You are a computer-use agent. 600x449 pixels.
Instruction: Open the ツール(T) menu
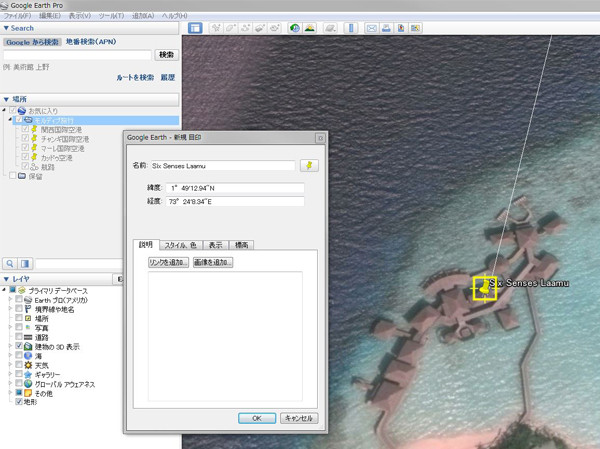[x=111, y=16]
